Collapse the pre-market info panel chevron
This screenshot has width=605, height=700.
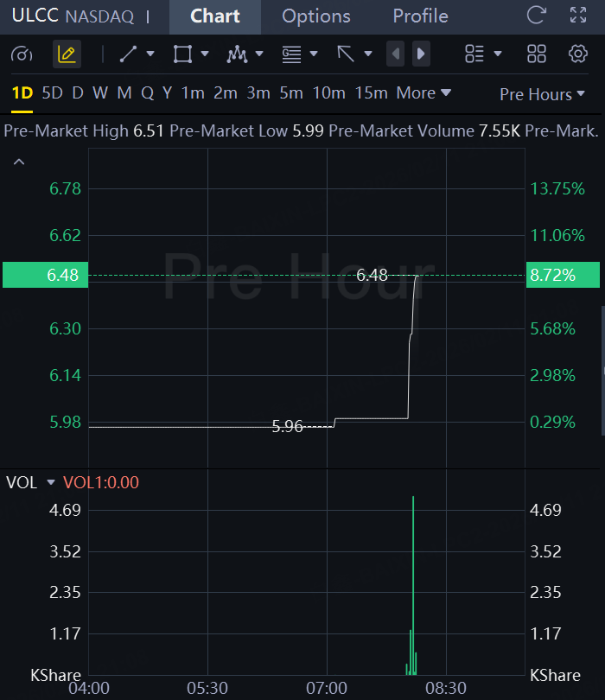[19, 162]
